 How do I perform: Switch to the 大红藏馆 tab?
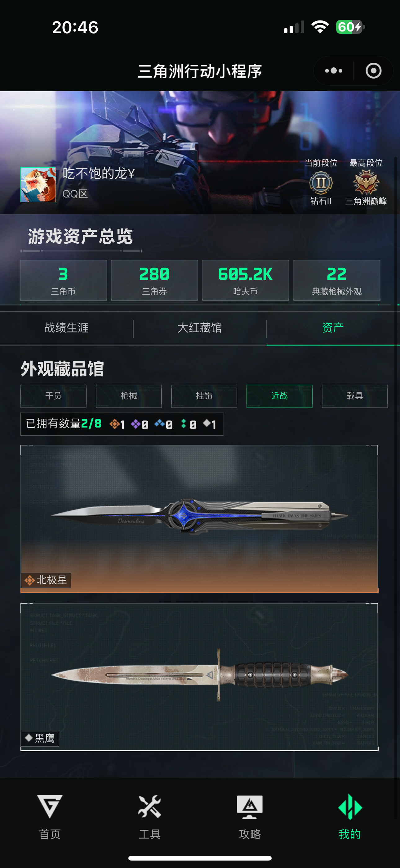coord(200,328)
